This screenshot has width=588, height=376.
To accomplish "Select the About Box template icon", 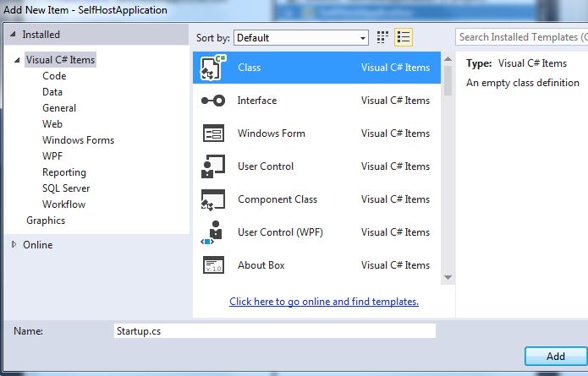I will point(213,265).
